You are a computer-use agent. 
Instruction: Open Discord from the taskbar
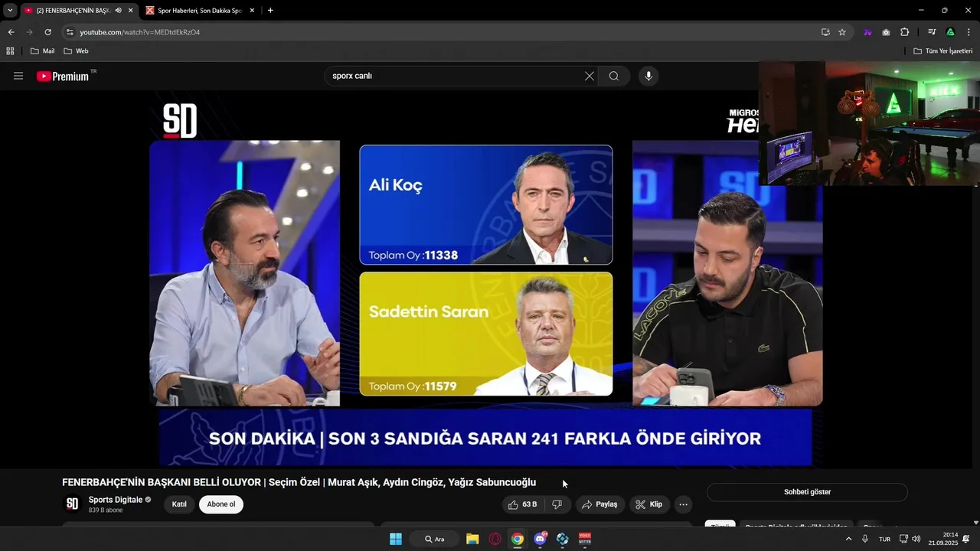(541, 539)
